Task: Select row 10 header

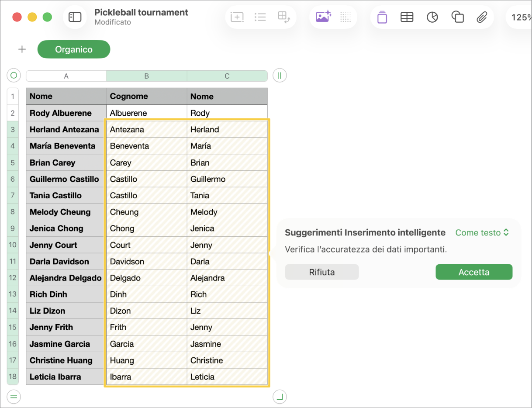Action: [x=13, y=245]
